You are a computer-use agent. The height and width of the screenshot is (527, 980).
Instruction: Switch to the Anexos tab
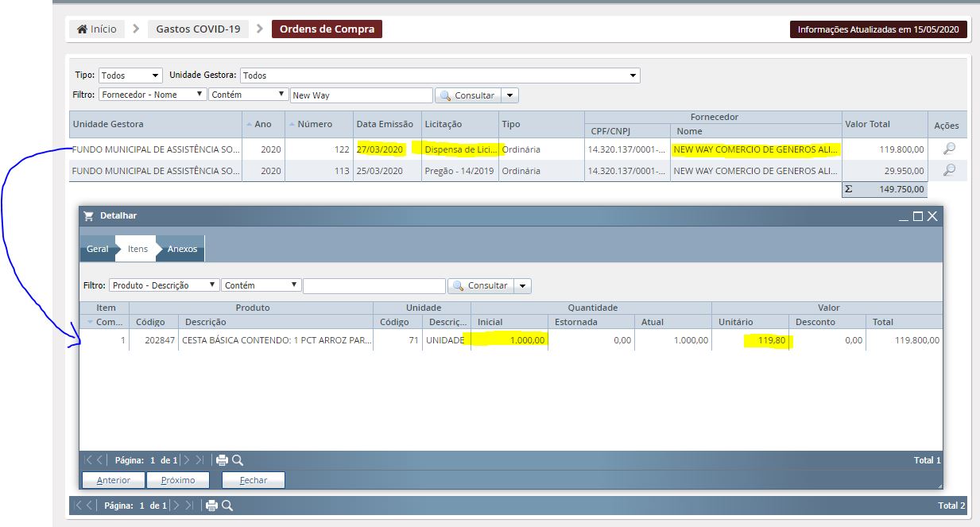(x=182, y=249)
